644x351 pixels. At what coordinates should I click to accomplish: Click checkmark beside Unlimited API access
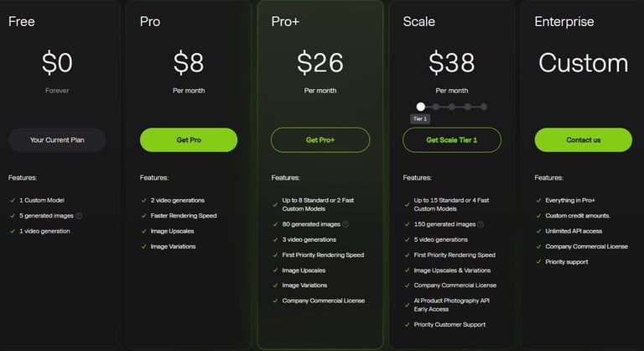point(538,231)
